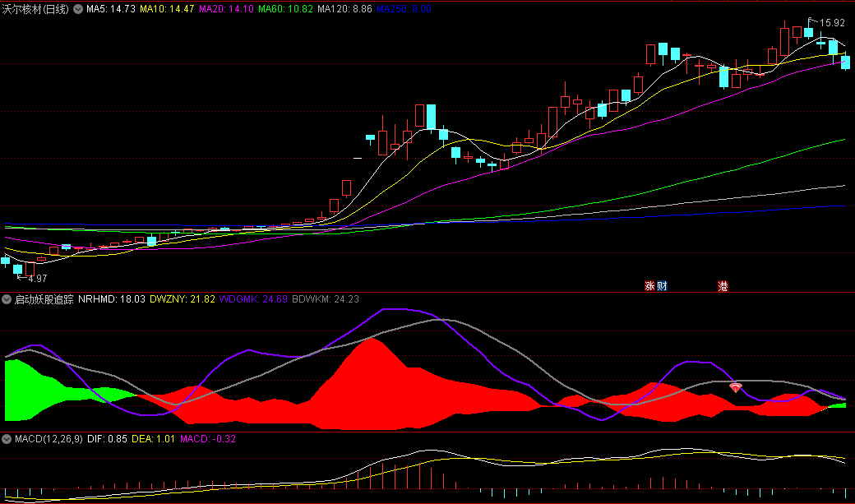Click the NRHMD: 18.03 value

[x=112, y=299]
